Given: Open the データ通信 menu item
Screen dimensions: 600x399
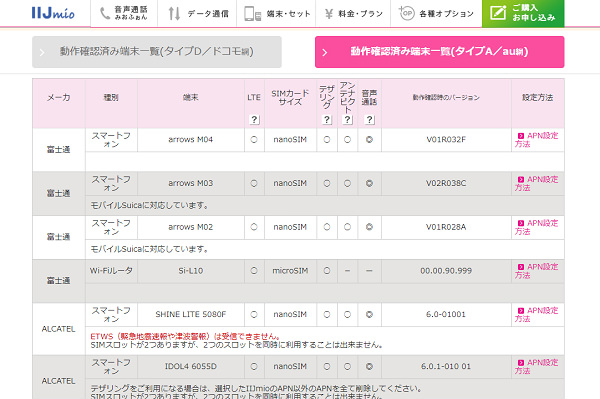Looking at the screenshot, I should tap(197, 13).
